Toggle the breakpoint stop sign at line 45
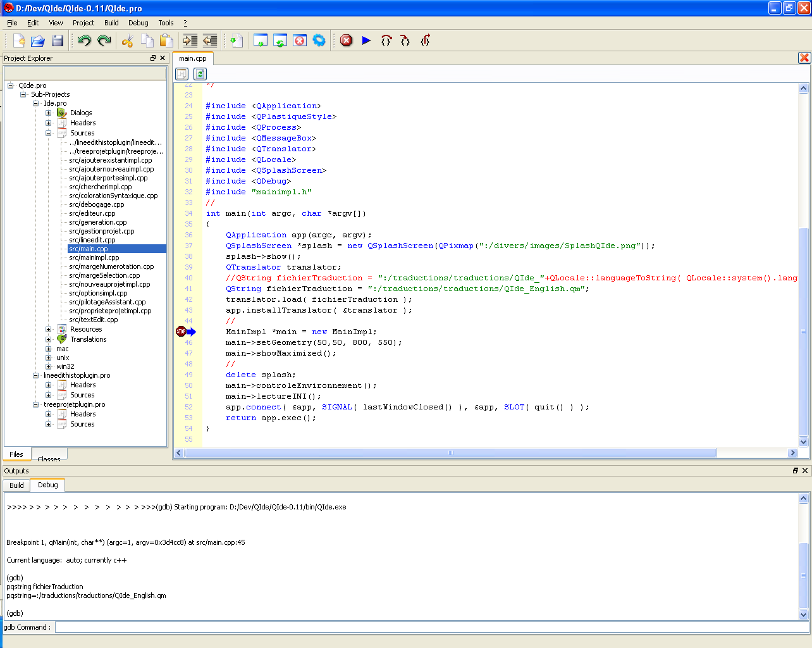Image resolution: width=812 pixels, height=648 pixels. pyautogui.click(x=181, y=332)
